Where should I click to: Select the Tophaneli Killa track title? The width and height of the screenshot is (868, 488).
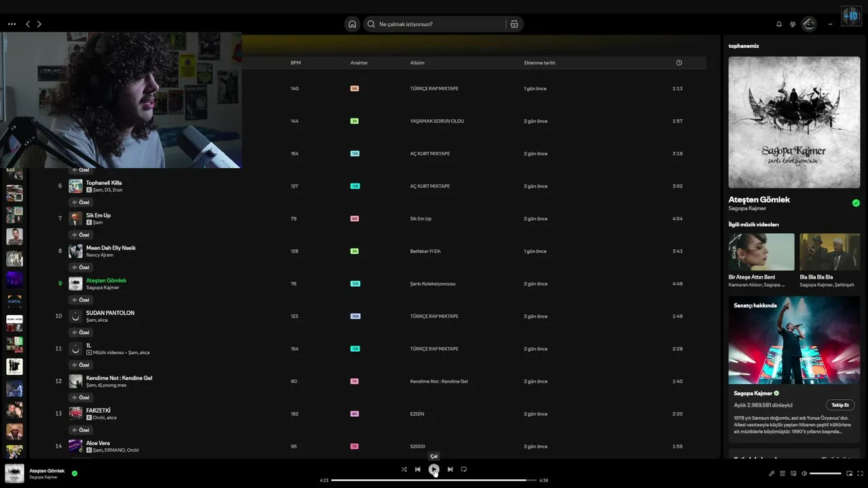coord(104,182)
